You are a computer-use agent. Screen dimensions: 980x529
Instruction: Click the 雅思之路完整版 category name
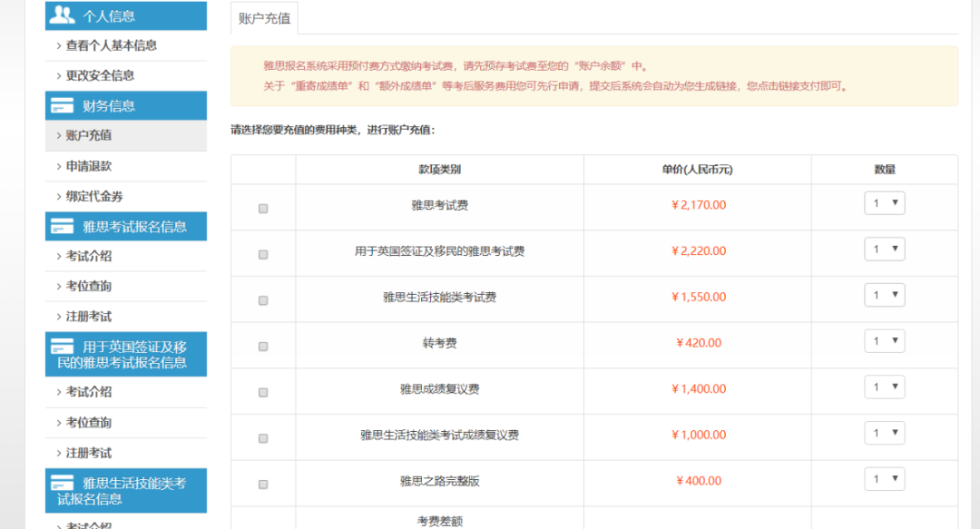(x=440, y=481)
